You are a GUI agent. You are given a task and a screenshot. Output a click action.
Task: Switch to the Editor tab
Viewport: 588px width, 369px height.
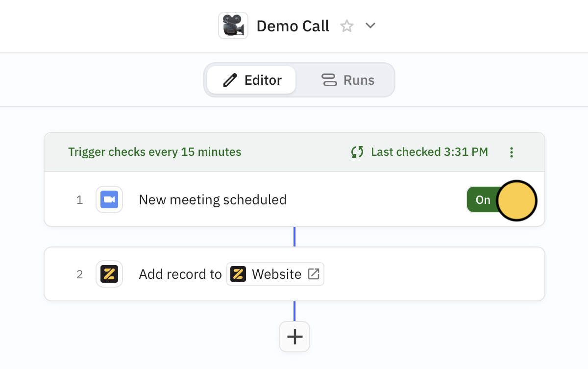(251, 80)
